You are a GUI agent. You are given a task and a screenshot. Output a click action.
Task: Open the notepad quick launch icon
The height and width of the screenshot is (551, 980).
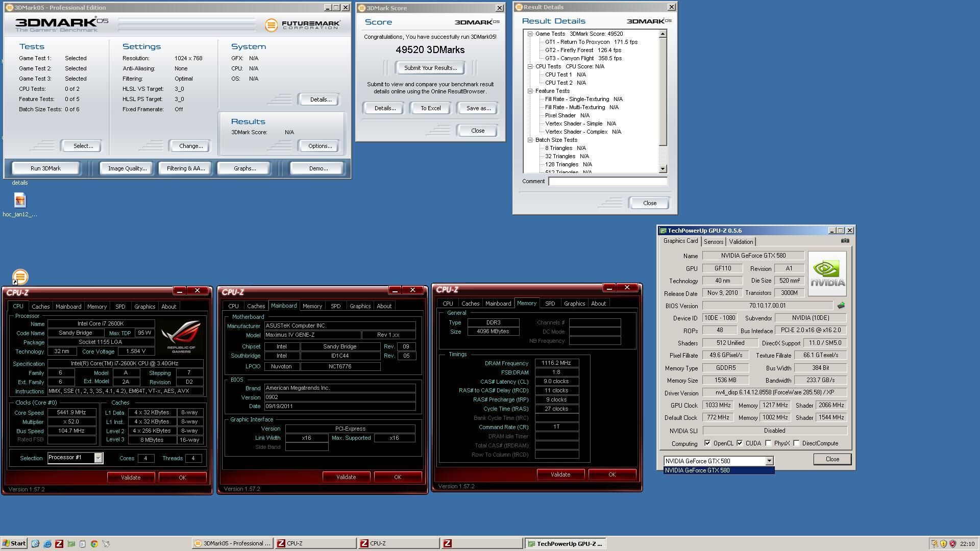(x=83, y=544)
